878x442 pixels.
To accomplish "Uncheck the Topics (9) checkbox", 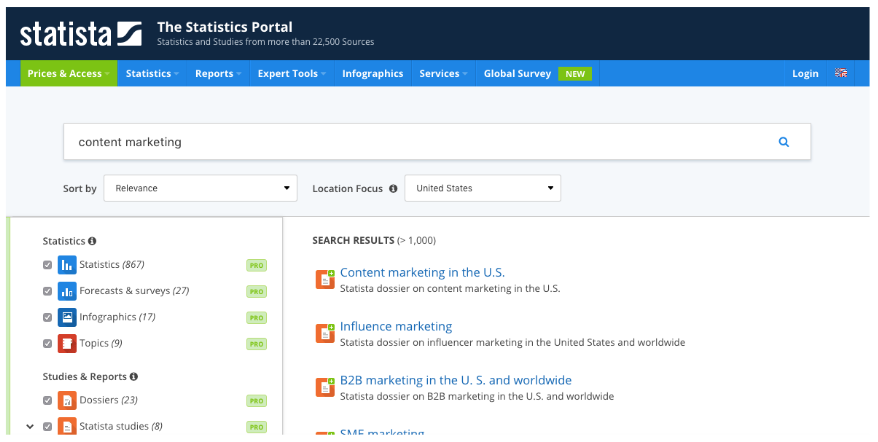I will tap(48, 343).
